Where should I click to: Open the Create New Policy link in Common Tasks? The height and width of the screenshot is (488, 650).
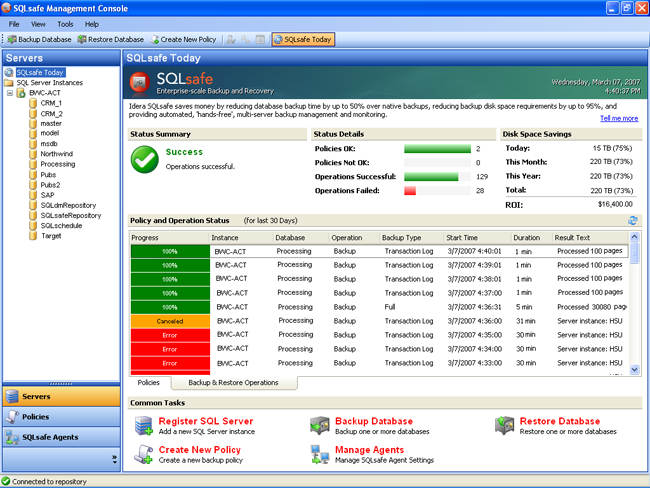199,450
